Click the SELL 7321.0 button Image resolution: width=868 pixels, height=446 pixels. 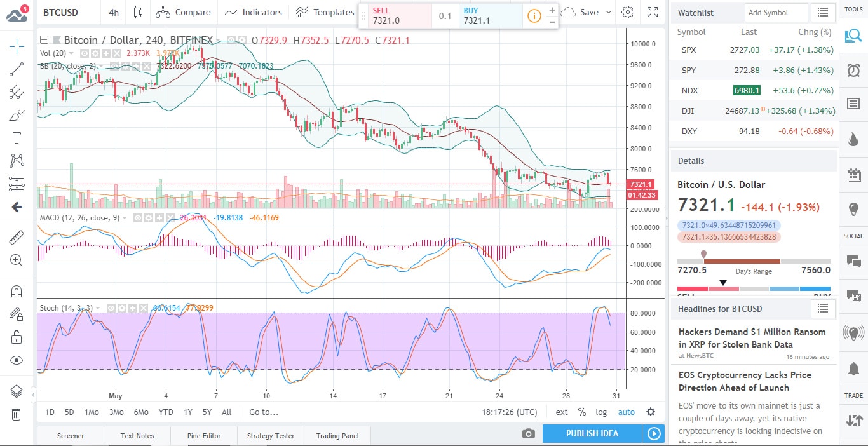pyautogui.click(x=400, y=16)
